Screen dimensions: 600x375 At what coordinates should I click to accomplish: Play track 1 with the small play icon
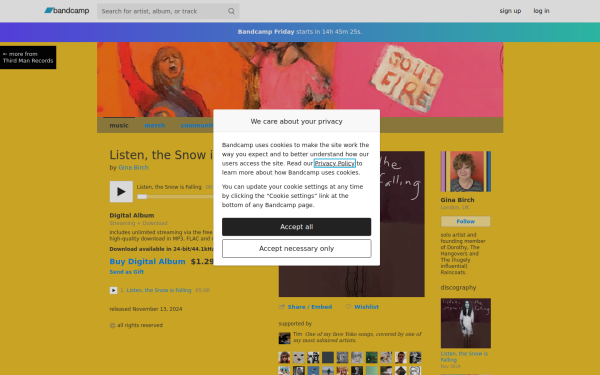coord(113,290)
